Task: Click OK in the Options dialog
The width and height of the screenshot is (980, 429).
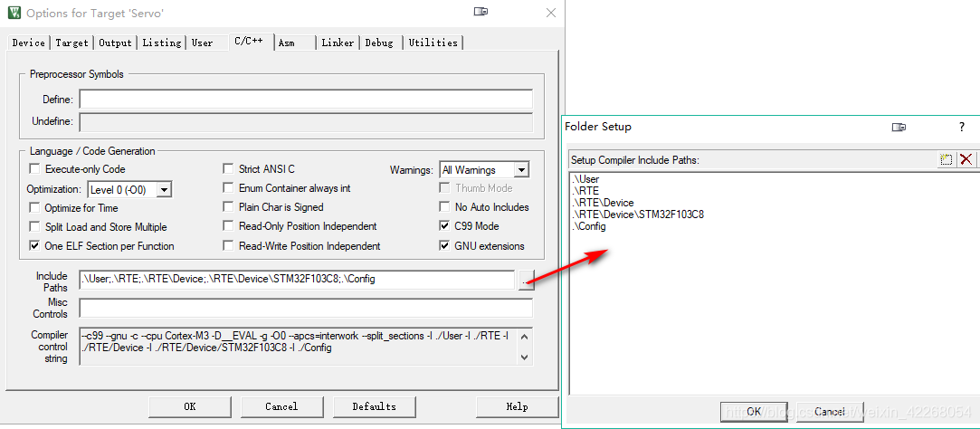Action: (x=190, y=406)
